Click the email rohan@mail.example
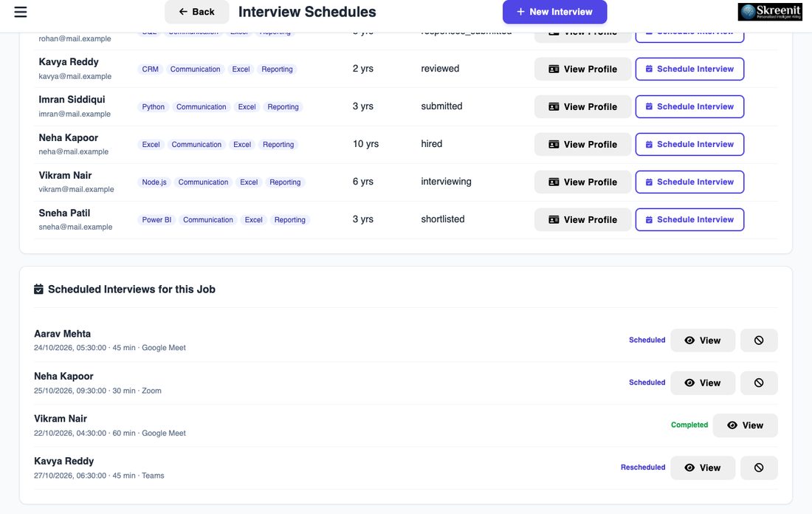Screen dimensions: 812x514 click(x=75, y=38)
